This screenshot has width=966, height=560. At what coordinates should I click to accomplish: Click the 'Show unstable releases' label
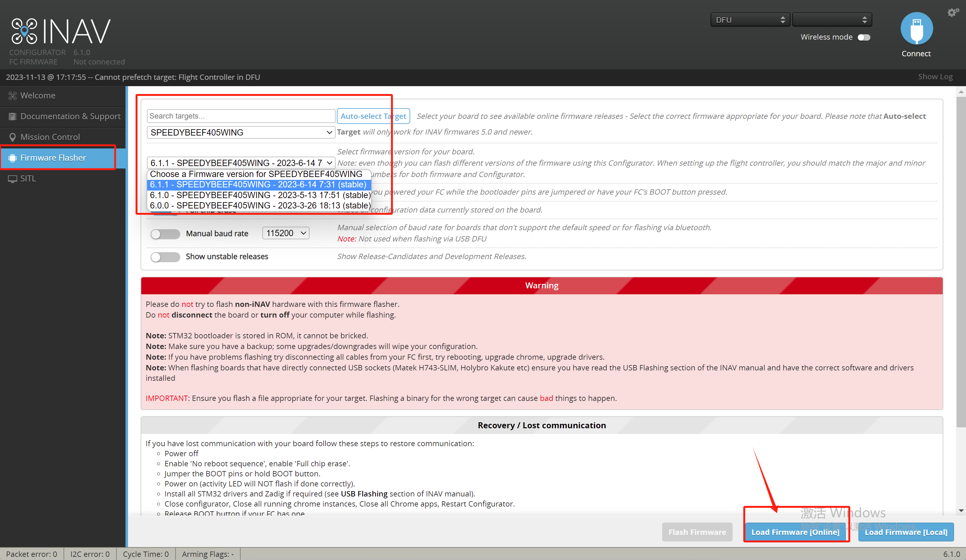(x=227, y=257)
